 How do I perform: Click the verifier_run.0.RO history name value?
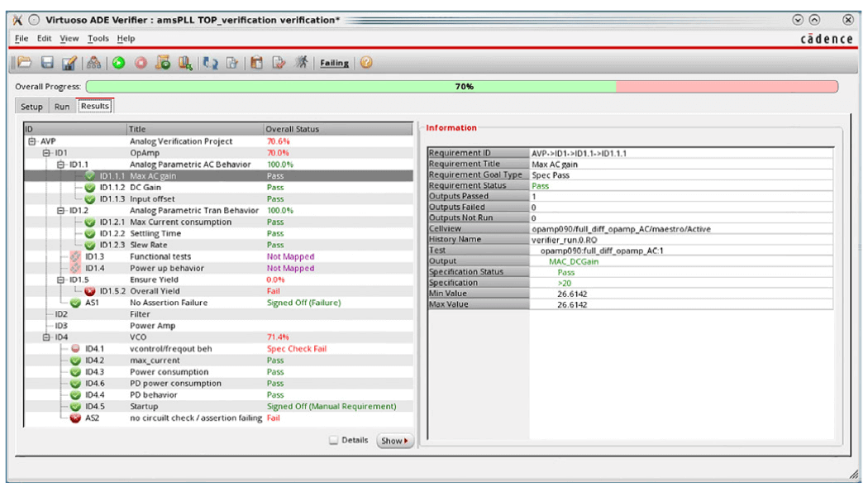click(x=564, y=240)
